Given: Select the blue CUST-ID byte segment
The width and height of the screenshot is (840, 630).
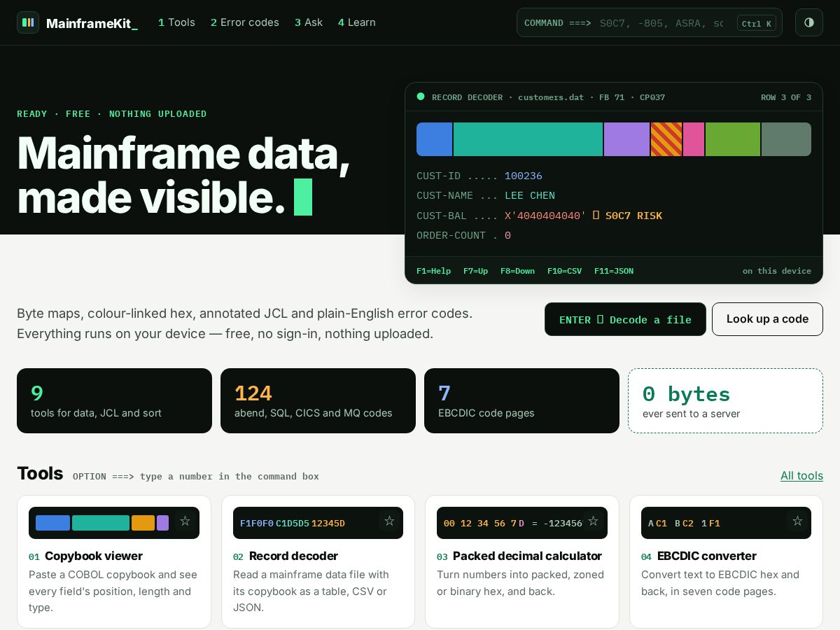Looking at the screenshot, I should point(434,139).
